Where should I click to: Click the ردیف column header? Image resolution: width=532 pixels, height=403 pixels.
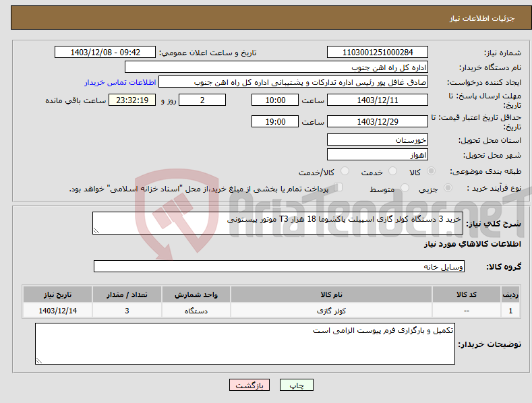510,294
